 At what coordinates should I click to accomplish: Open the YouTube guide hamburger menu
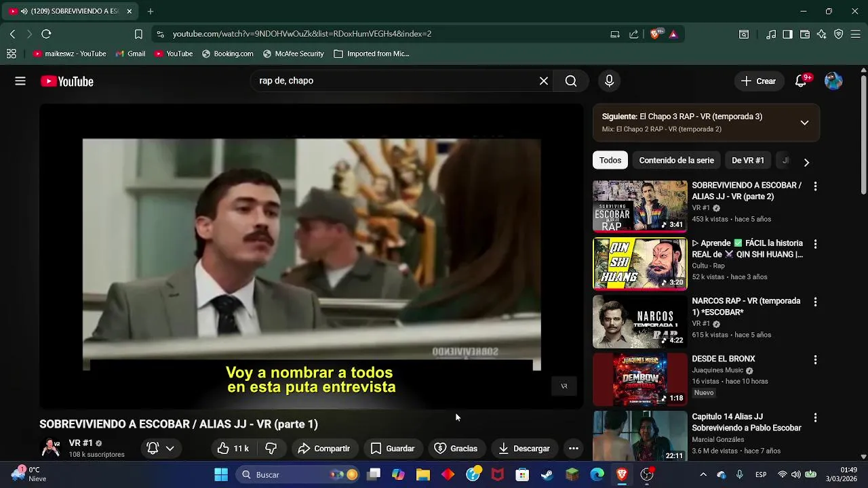tap(20, 81)
